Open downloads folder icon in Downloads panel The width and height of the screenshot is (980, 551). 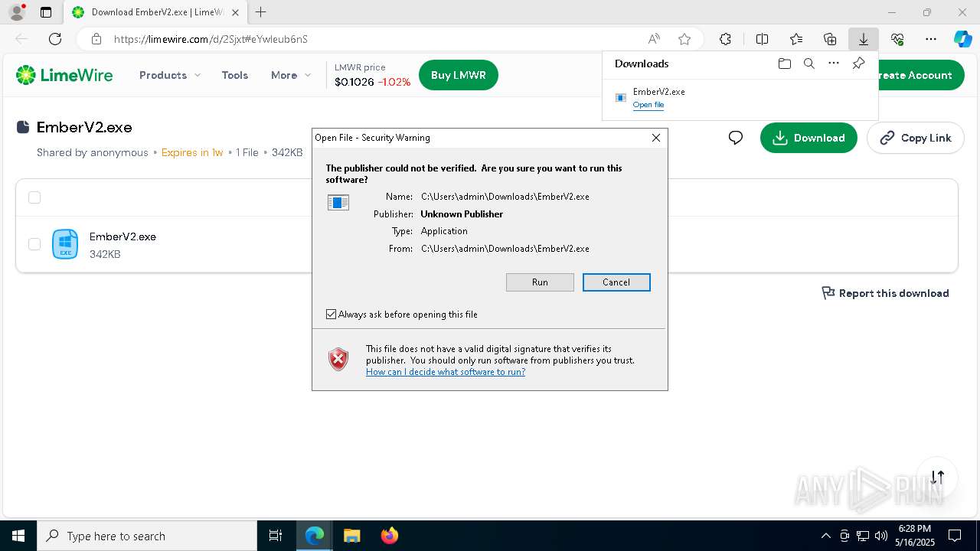(x=784, y=64)
